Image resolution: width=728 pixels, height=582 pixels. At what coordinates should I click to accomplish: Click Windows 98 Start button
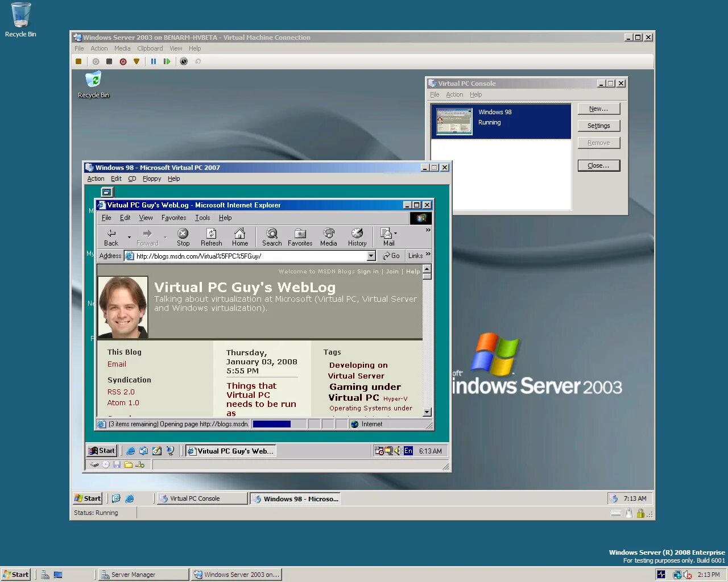tap(102, 451)
